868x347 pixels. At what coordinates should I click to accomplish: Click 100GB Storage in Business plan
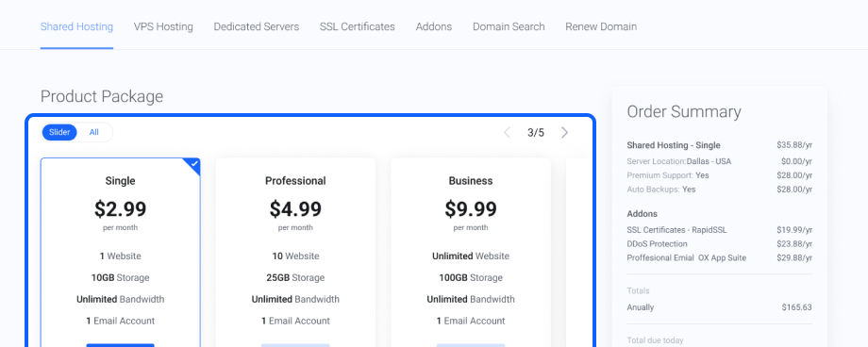(471, 278)
